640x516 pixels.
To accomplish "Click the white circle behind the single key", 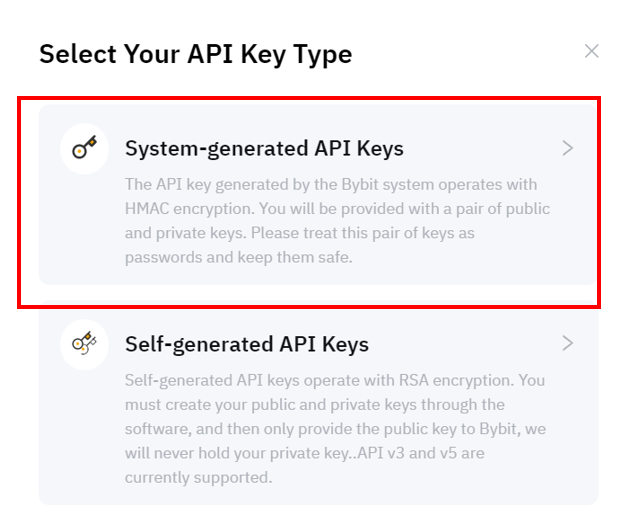I will [84, 149].
